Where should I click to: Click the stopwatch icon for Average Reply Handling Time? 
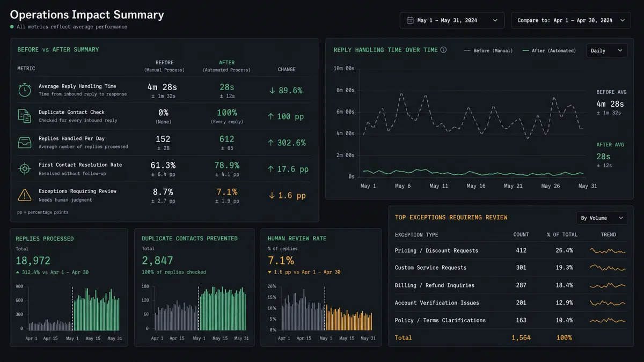pyautogui.click(x=25, y=90)
